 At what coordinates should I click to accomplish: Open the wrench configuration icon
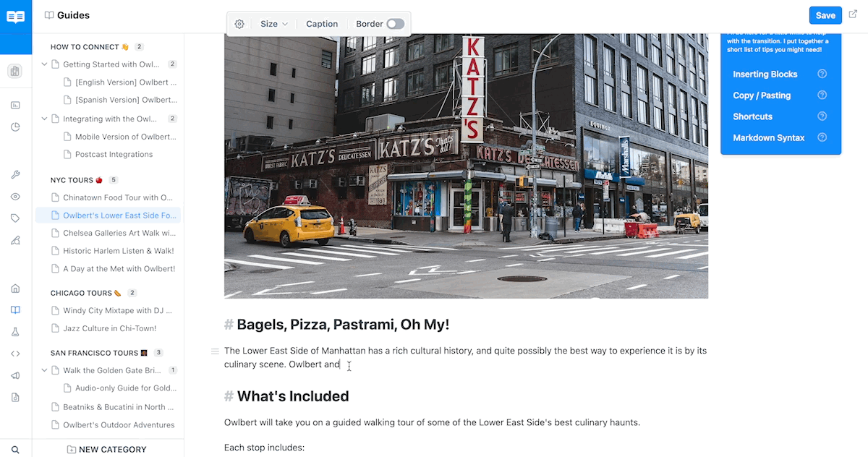pos(15,174)
